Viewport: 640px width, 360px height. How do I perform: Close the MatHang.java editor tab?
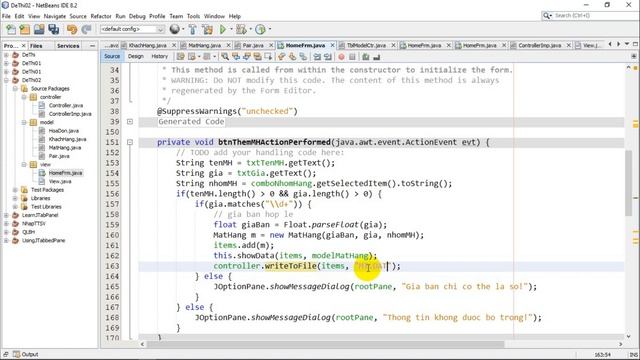(x=228, y=45)
